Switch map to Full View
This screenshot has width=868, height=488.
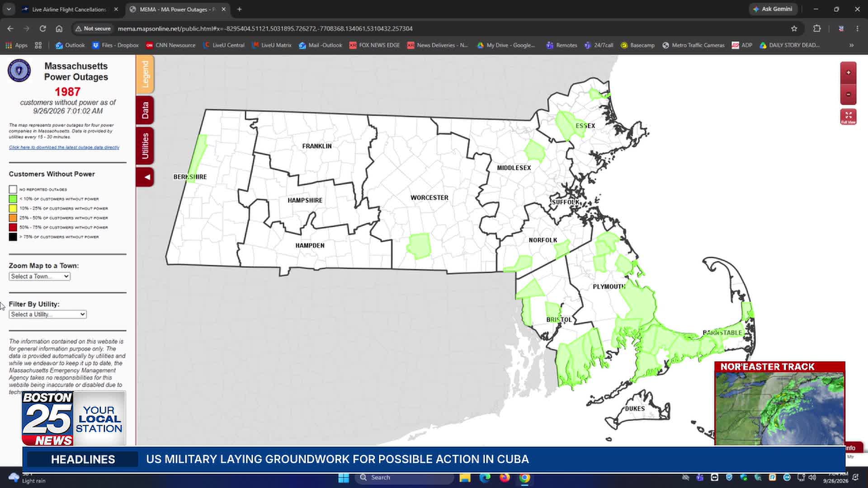848,117
